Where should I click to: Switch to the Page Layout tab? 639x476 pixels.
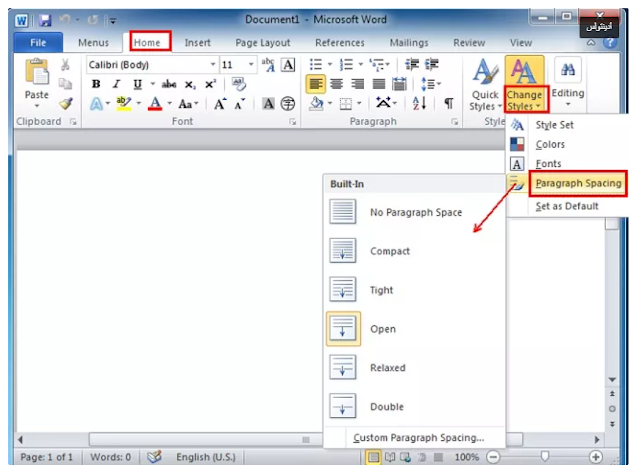tap(263, 42)
